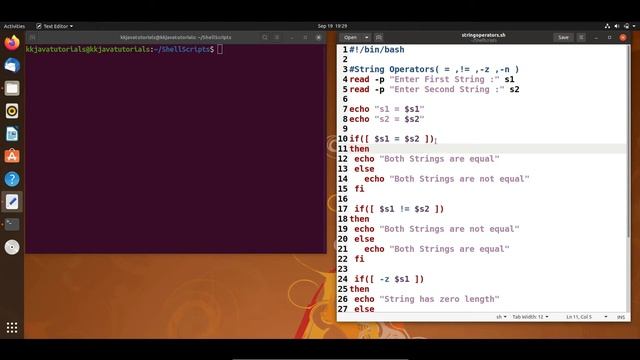640x360 pixels.
Task: Click the 'then' on line 18
Action: (x=359, y=219)
